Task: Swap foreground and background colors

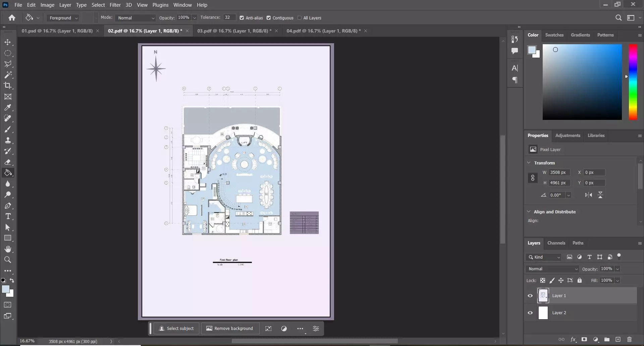Action: click(12, 280)
